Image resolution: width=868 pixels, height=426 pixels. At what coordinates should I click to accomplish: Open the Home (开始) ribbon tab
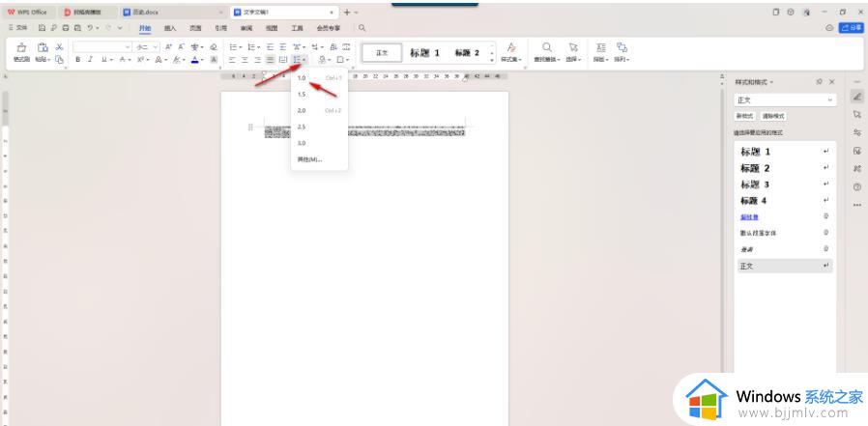point(145,28)
